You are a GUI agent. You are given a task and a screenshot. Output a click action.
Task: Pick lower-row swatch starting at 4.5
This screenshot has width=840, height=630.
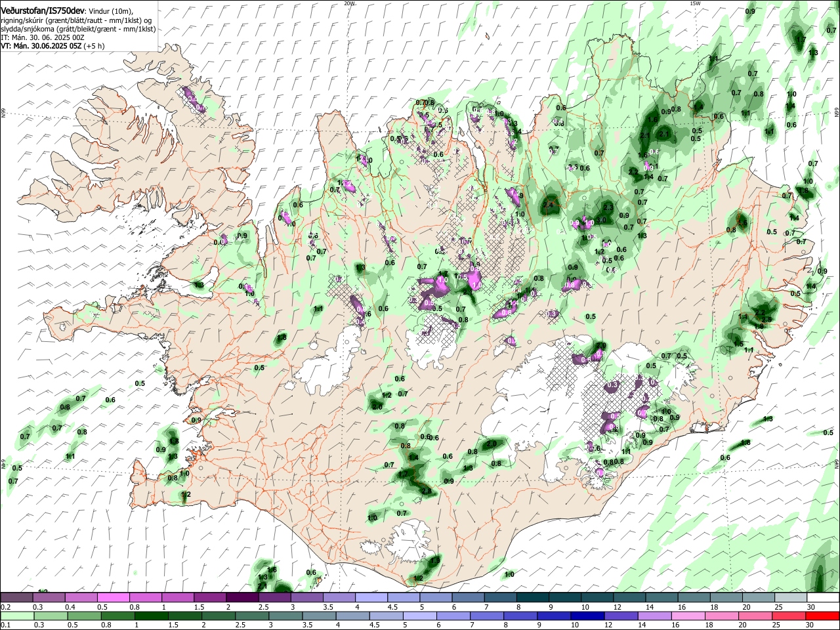point(385,616)
